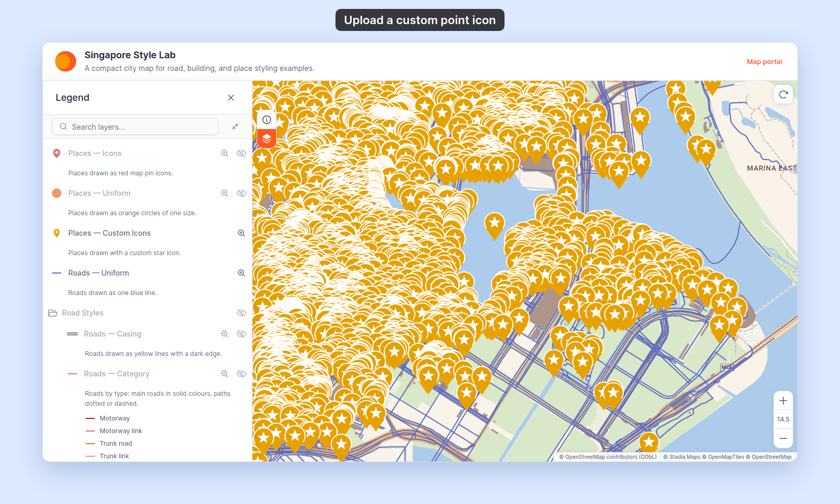Click the Motorway link legend entry
840x504 pixels.
tap(121, 431)
